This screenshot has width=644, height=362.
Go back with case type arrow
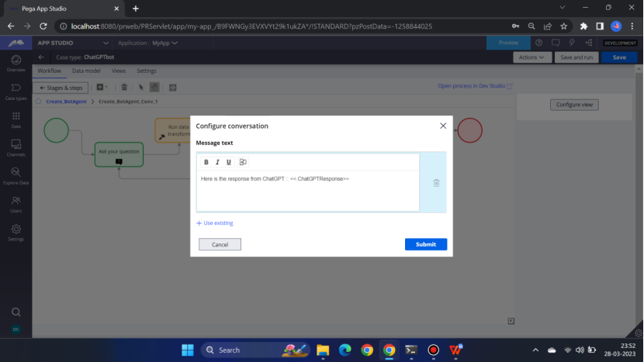pyautogui.click(x=41, y=57)
